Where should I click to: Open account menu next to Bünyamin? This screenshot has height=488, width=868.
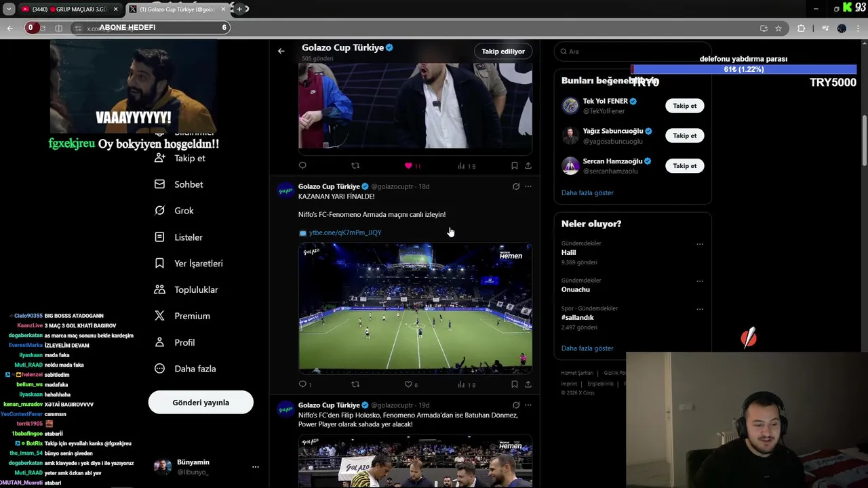pos(256,467)
